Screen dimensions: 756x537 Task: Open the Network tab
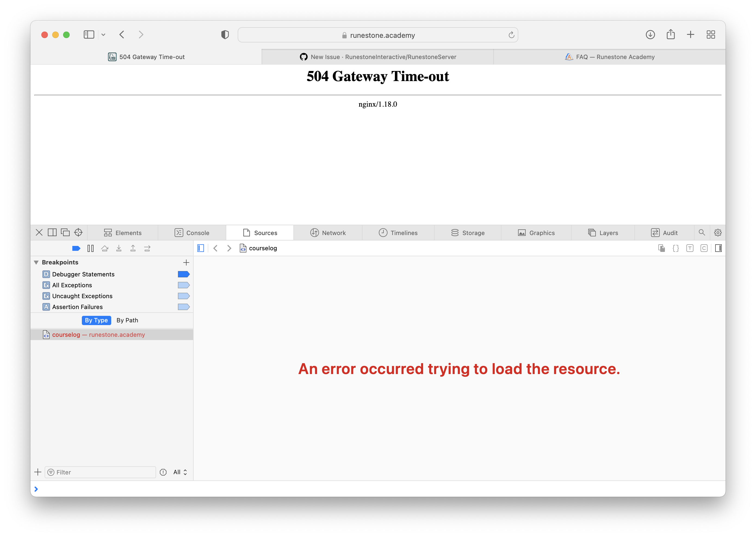tap(328, 233)
